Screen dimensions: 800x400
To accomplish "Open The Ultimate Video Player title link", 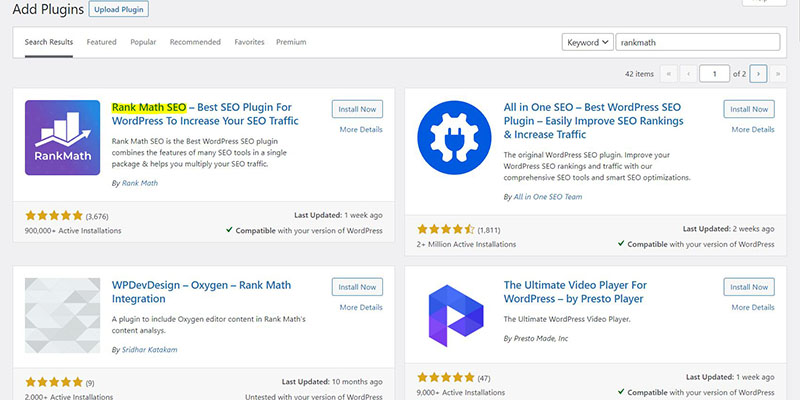I will point(575,292).
